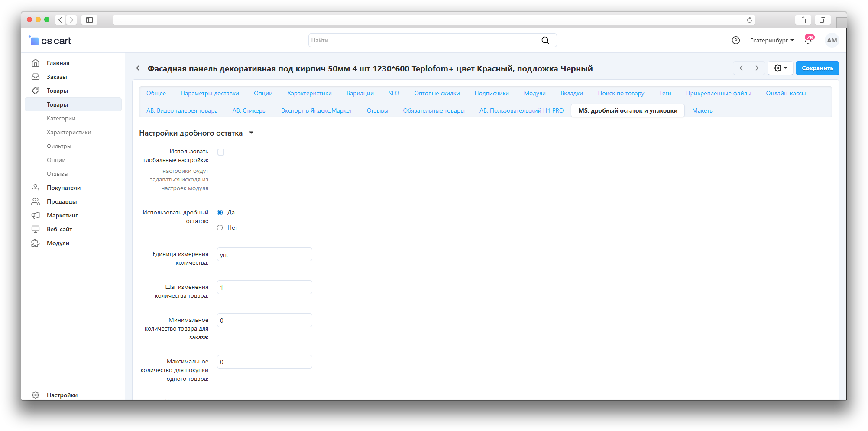Click the search magnifier icon

tap(545, 40)
